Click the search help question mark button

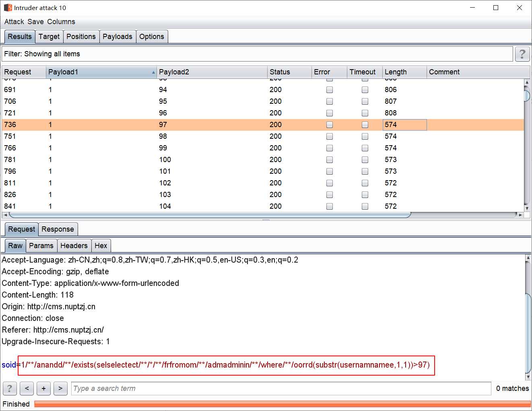10,388
